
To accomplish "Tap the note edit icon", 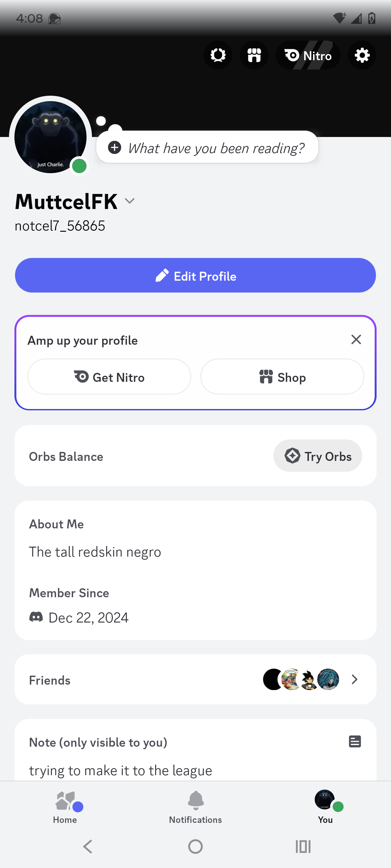I will click(x=354, y=741).
